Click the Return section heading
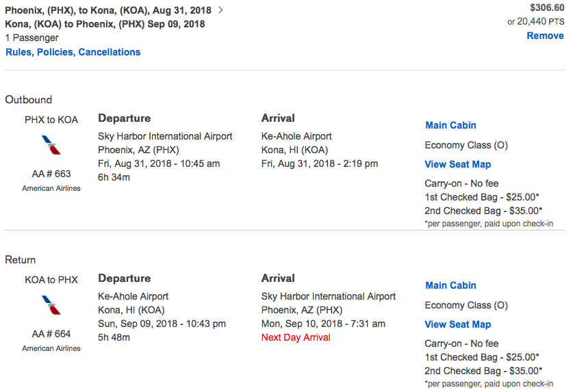Image resolution: width=573 pixels, height=392 pixels. coord(21,260)
